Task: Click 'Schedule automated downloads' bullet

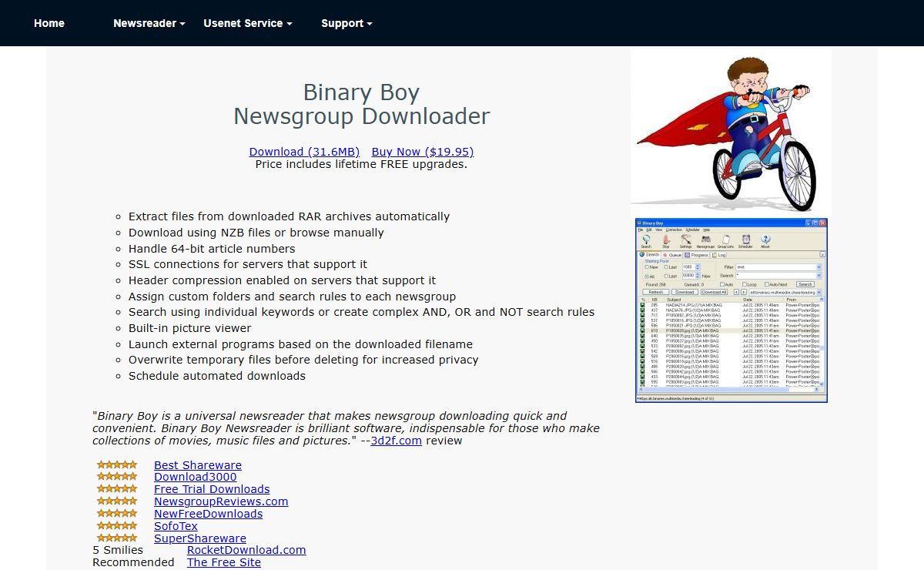Action: [217, 376]
